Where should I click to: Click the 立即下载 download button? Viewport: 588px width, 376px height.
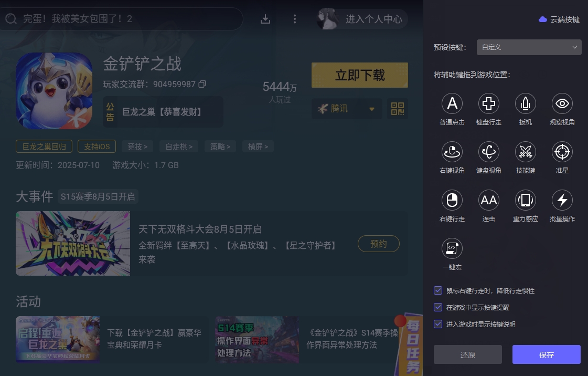tap(359, 75)
